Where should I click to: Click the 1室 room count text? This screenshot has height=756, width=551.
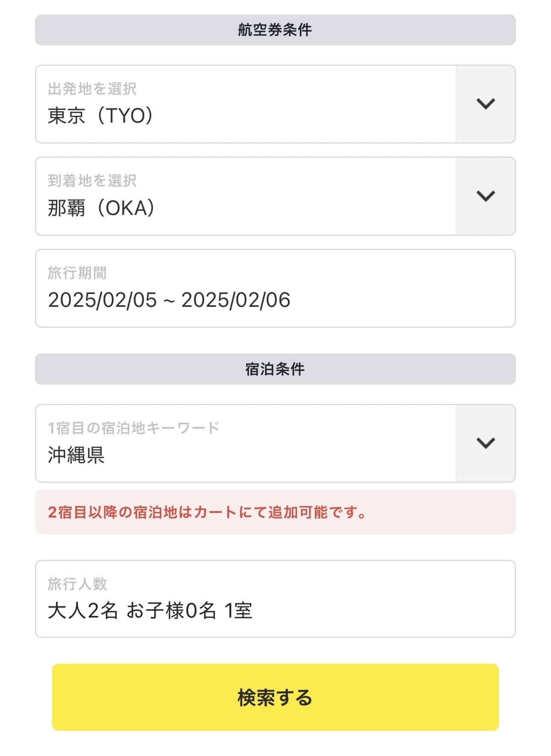[x=238, y=611]
